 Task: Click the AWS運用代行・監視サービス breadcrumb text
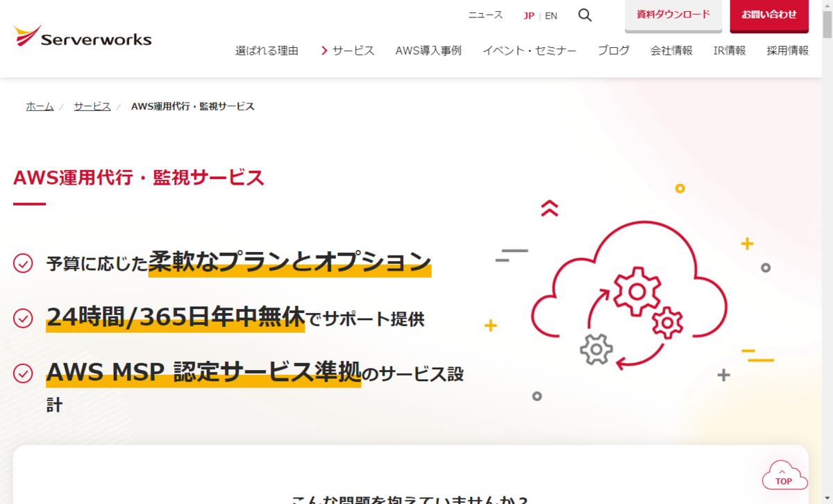193,106
